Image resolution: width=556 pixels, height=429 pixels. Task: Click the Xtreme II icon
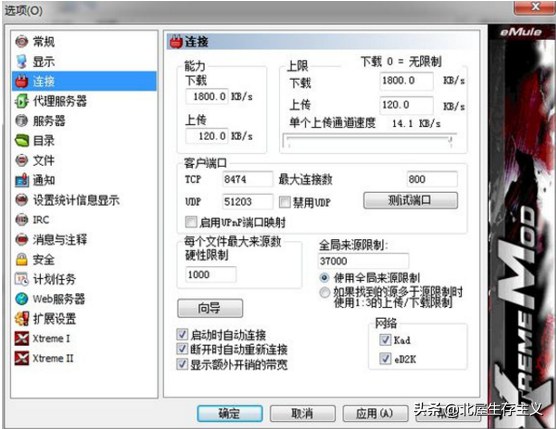coord(22,358)
